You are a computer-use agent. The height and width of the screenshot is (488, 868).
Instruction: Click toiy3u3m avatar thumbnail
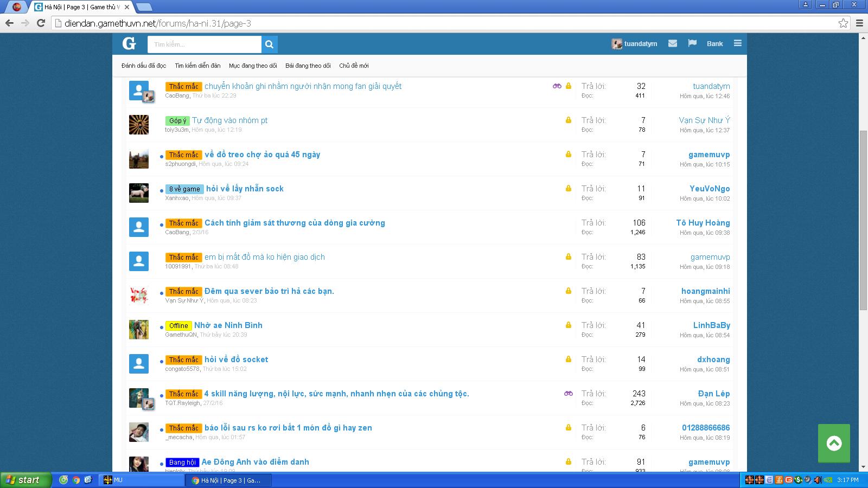click(x=139, y=125)
